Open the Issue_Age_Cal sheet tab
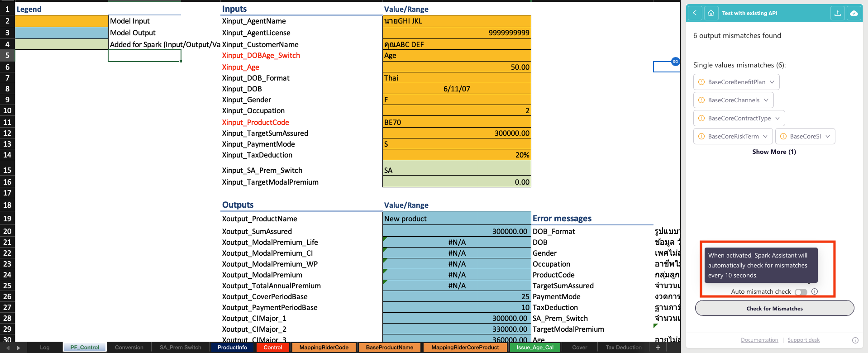 [x=535, y=348]
